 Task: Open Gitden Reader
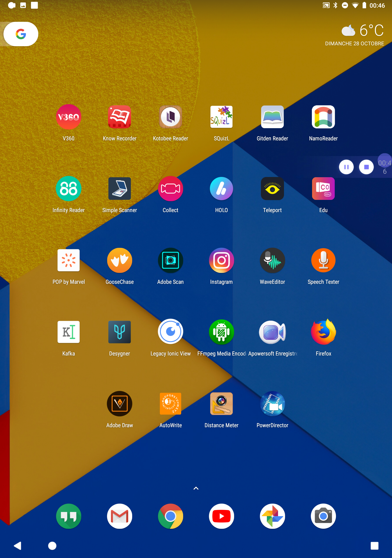coord(272,117)
